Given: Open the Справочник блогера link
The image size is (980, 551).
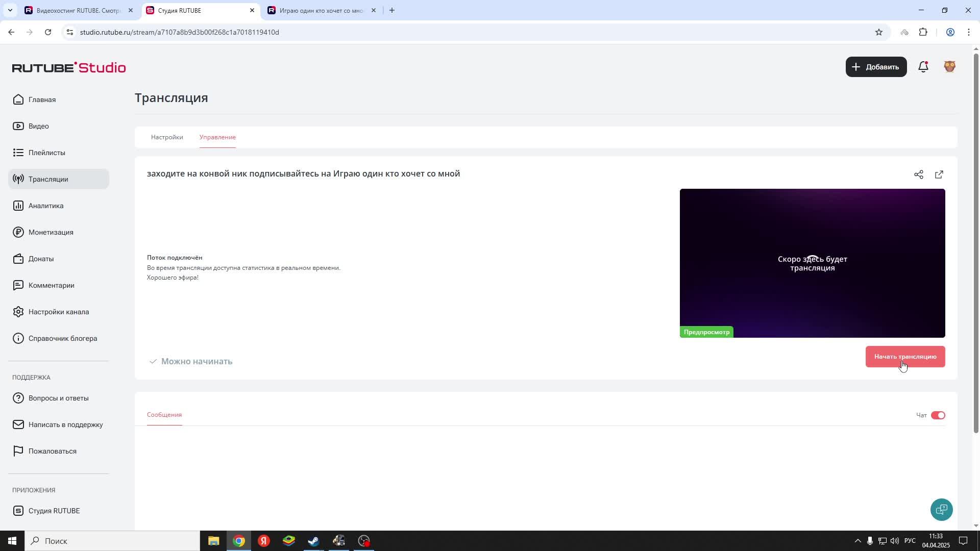Looking at the screenshot, I should point(63,338).
